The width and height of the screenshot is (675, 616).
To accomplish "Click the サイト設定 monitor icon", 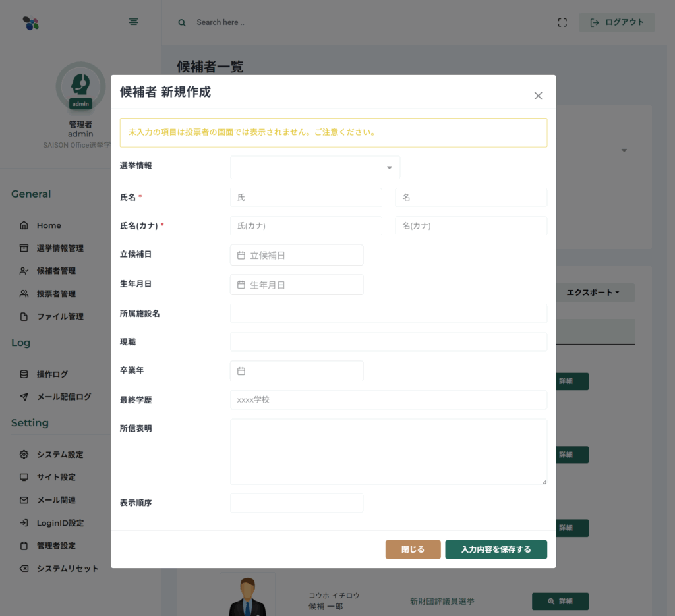I will [24, 477].
